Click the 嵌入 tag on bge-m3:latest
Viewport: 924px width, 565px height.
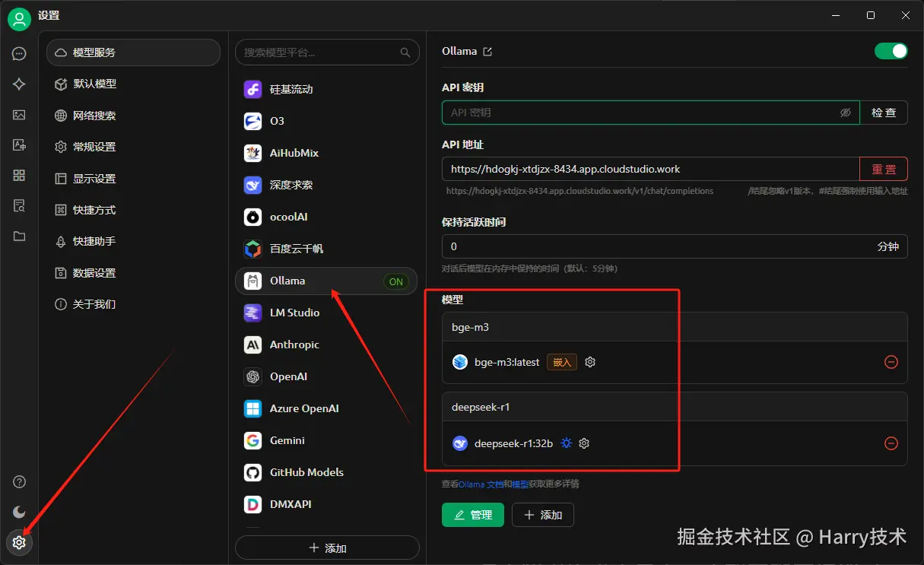562,362
